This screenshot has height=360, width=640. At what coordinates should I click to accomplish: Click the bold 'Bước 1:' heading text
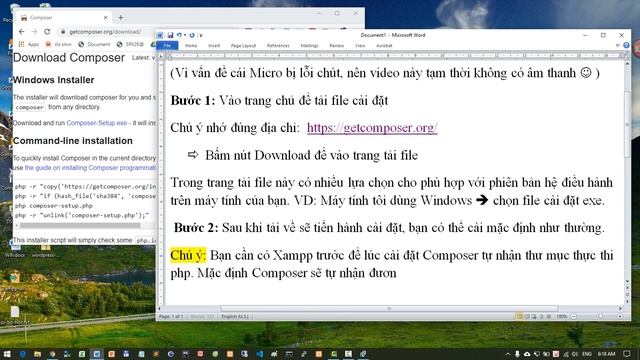pyautogui.click(x=193, y=100)
